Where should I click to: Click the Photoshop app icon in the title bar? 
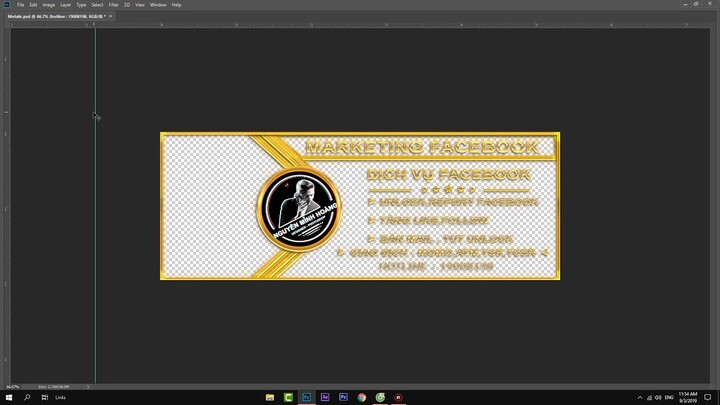6,5
